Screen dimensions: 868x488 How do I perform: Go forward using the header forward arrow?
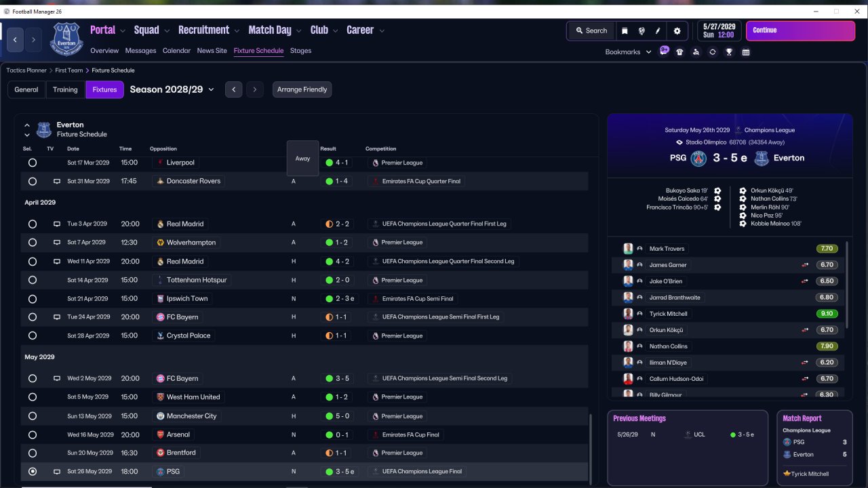33,40
